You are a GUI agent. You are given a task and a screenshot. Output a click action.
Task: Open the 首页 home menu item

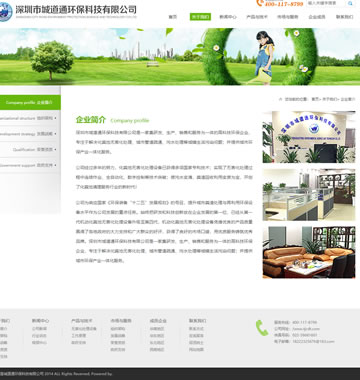point(173,17)
